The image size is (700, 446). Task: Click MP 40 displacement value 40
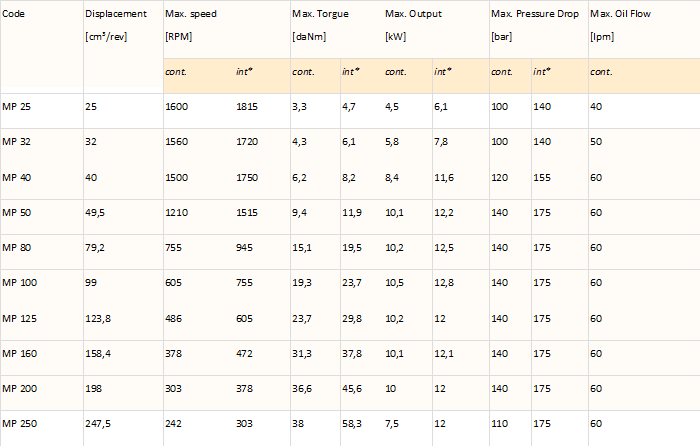(91, 178)
